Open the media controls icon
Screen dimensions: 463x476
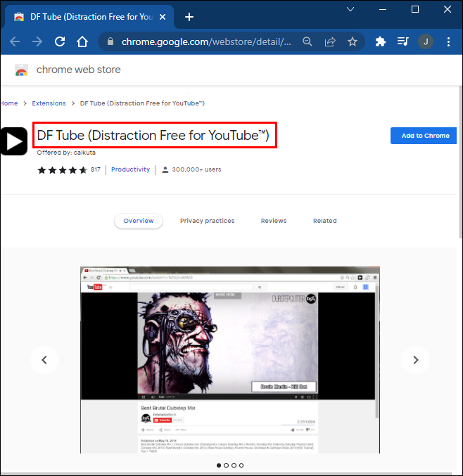click(403, 41)
